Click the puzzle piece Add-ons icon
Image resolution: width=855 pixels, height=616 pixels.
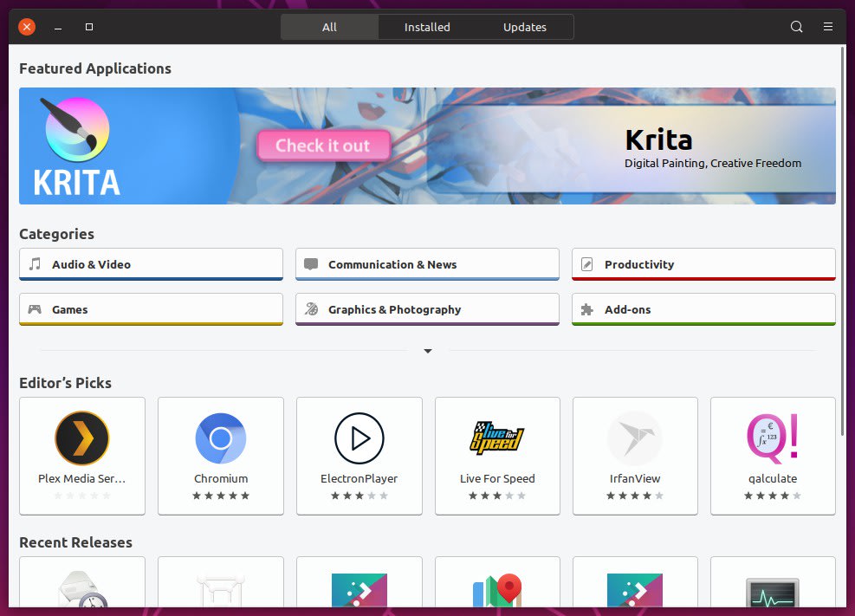(587, 309)
